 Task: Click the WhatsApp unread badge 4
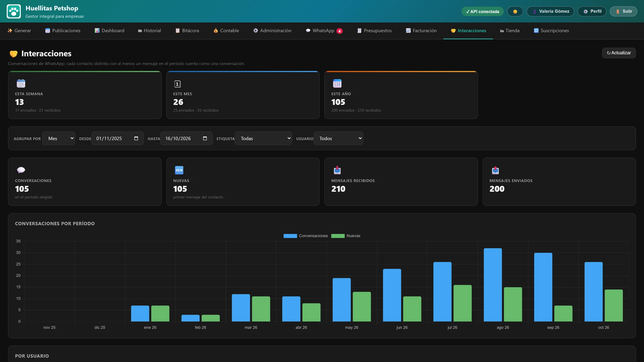[340, 31]
